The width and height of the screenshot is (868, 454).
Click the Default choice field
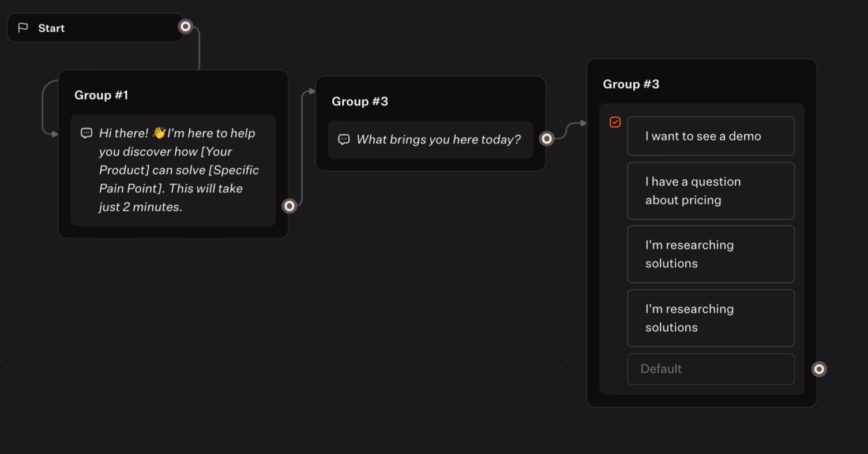pyautogui.click(x=711, y=369)
